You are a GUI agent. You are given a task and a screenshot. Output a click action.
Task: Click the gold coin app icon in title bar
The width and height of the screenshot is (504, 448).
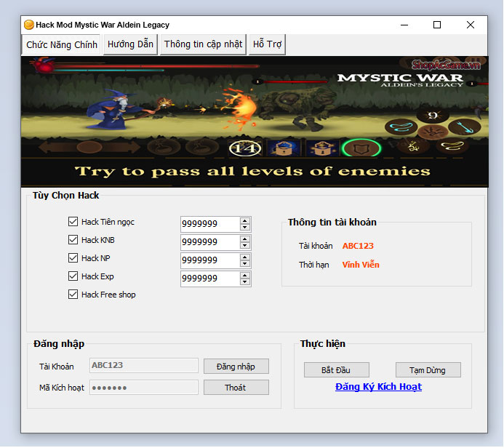[29, 25]
